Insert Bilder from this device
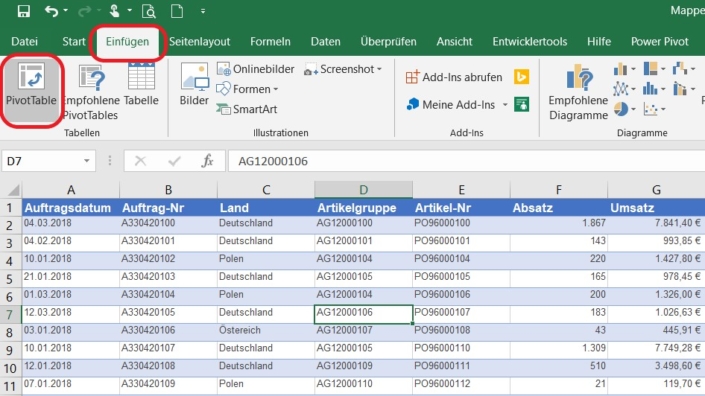 194,85
